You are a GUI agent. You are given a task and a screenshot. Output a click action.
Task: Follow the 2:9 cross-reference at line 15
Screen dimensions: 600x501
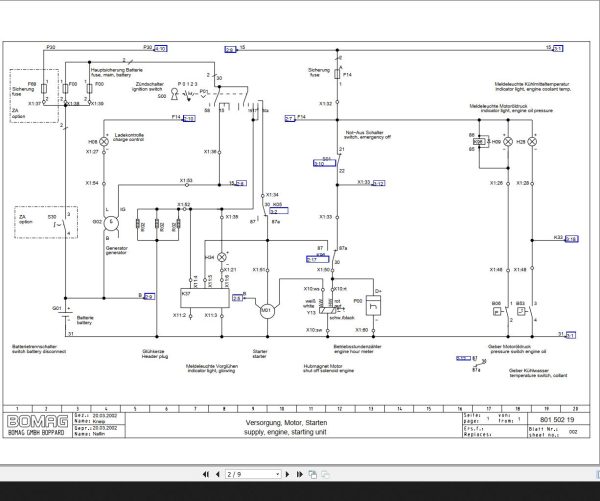[230, 49]
